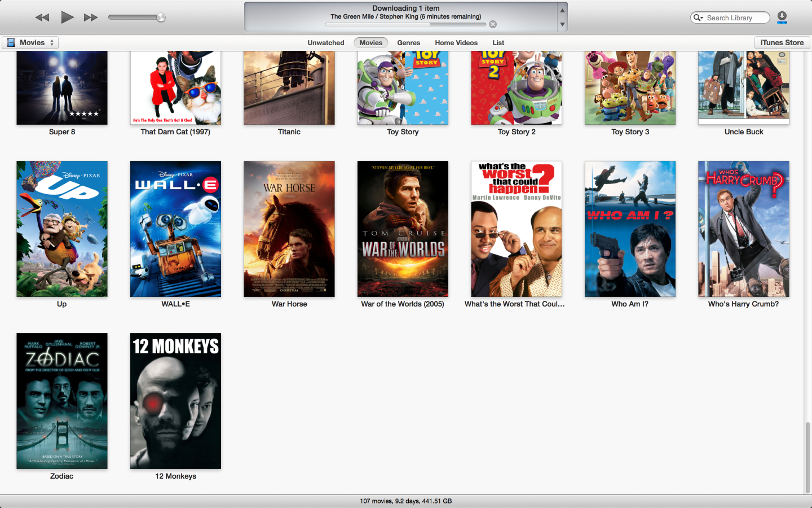Viewport: 812px width, 508px height.
Task: Cancel the Green Mile download
Action: [x=493, y=24]
